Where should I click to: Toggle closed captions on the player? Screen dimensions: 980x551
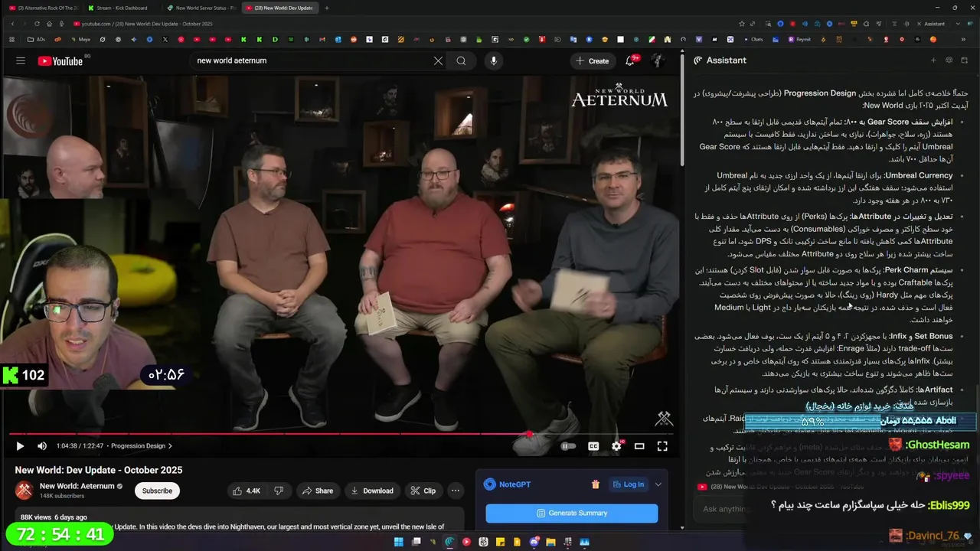coord(593,446)
